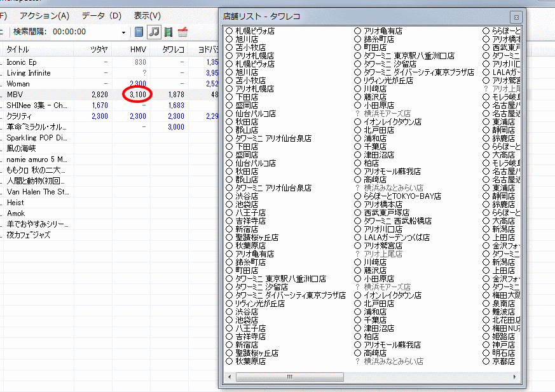Click the 3,000 タワレコ price cell
This screenshot has height=392, width=555.
(x=176, y=127)
